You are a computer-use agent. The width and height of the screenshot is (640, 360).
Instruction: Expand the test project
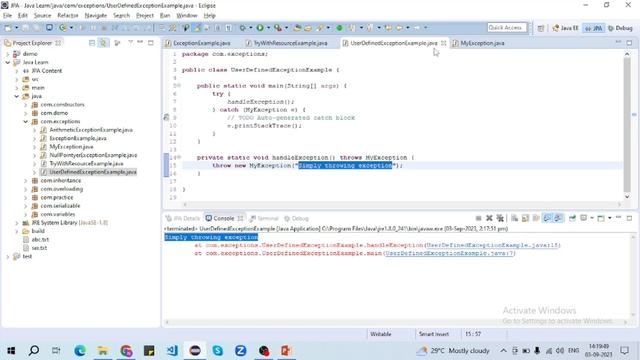pos(7,257)
